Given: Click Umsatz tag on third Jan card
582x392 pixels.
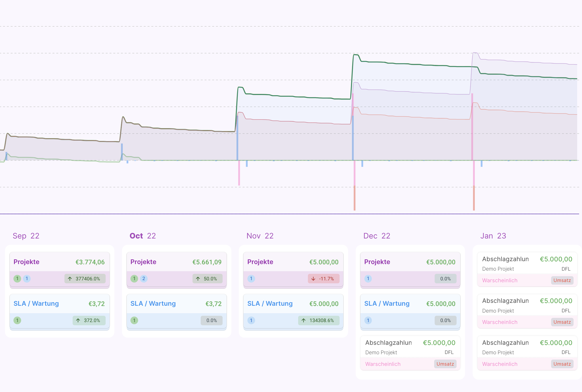Looking at the screenshot, I should click(562, 364).
